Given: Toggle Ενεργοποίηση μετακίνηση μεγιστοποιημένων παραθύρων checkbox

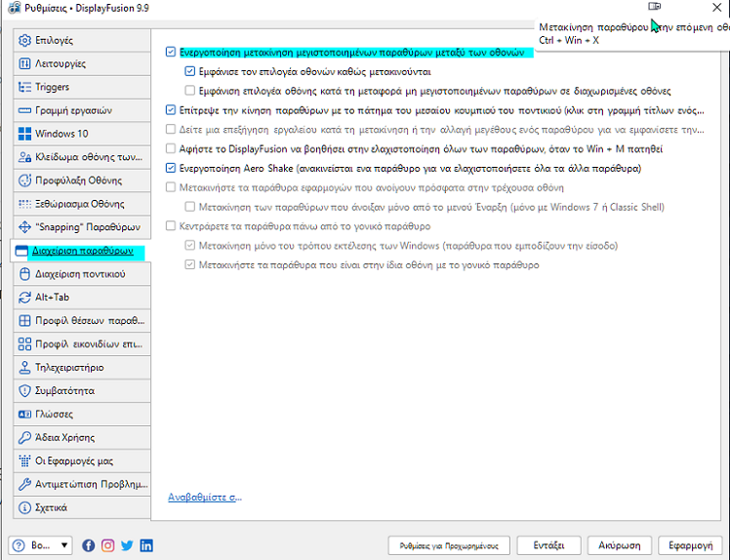Looking at the screenshot, I should 171,52.
